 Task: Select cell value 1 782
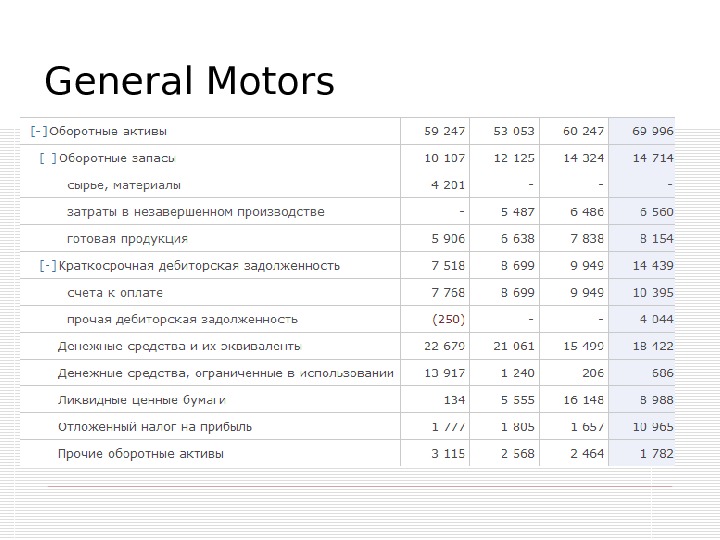(657, 454)
